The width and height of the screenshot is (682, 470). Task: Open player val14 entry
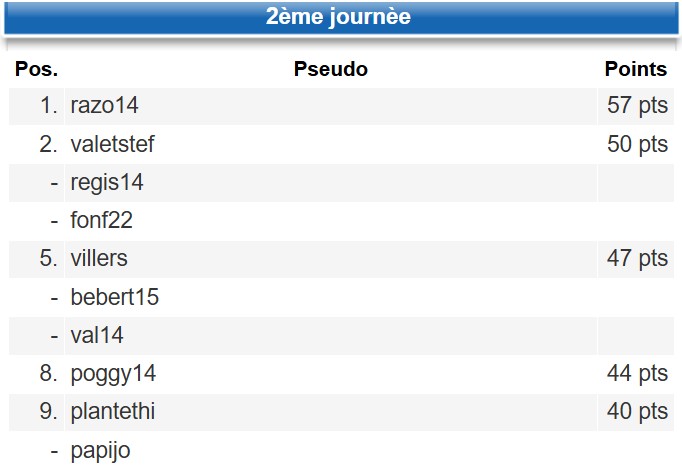point(97,335)
